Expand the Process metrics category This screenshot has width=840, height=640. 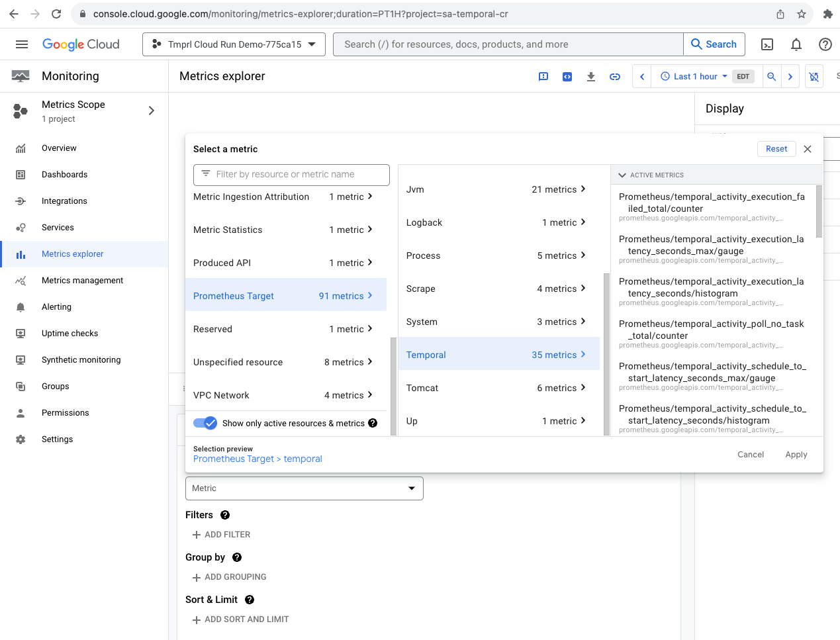[499, 255]
